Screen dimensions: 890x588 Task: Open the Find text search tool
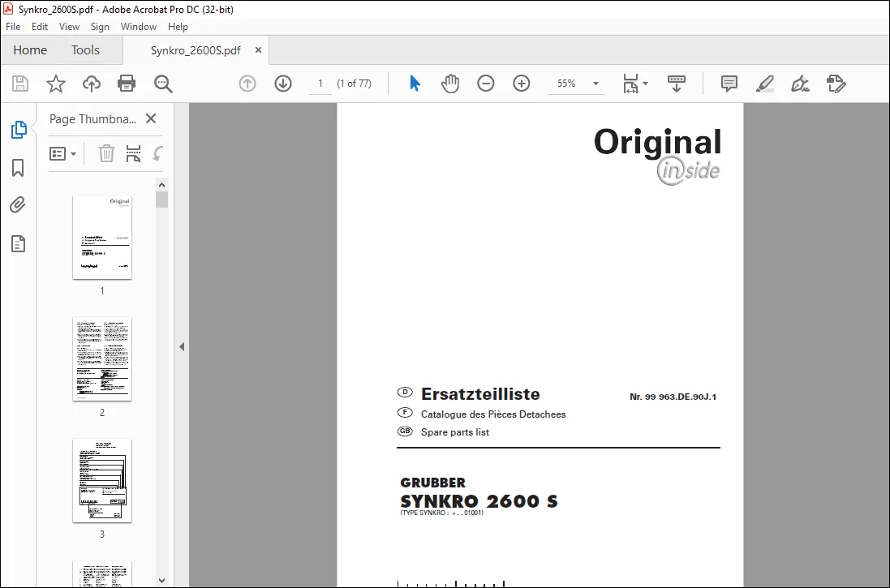(x=163, y=84)
